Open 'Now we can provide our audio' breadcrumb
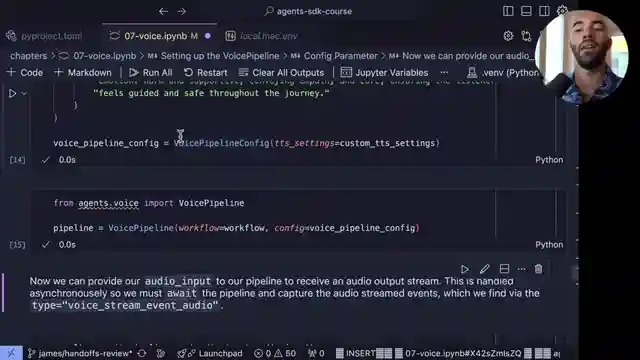The height and width of the screenshot is (360, 640). (x=461, y=56)
